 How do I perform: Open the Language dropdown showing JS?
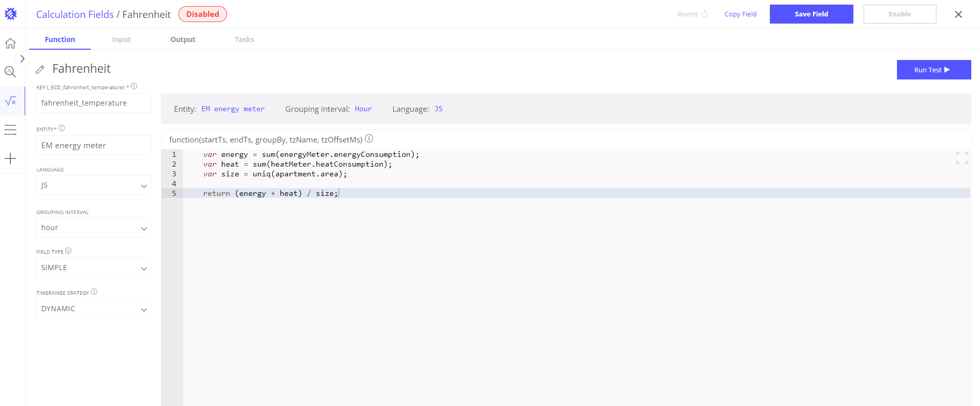pyautogui.click(x=93, y=186)
